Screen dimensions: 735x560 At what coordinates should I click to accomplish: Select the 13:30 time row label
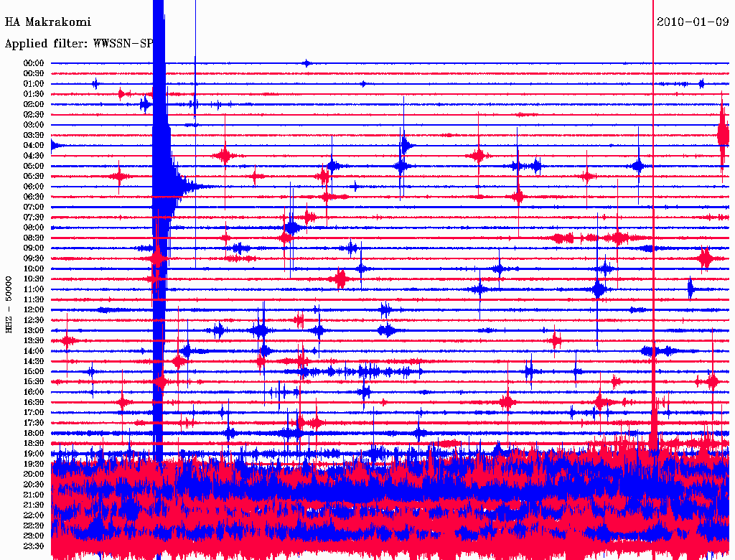pyautogui.click(x=34, y=340)
